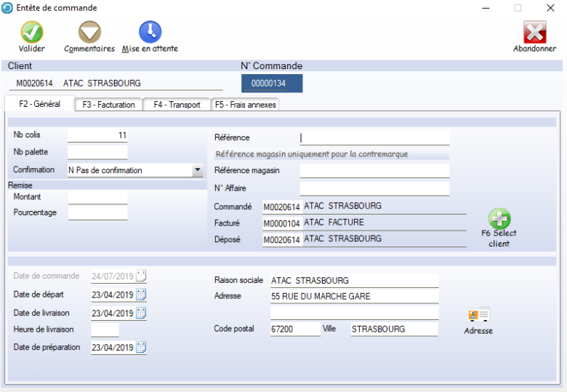Image resolution: width=567 pixels, height=392 pixels.
Task: Click the Code postal field showing 67200
Action: point(294,329)
